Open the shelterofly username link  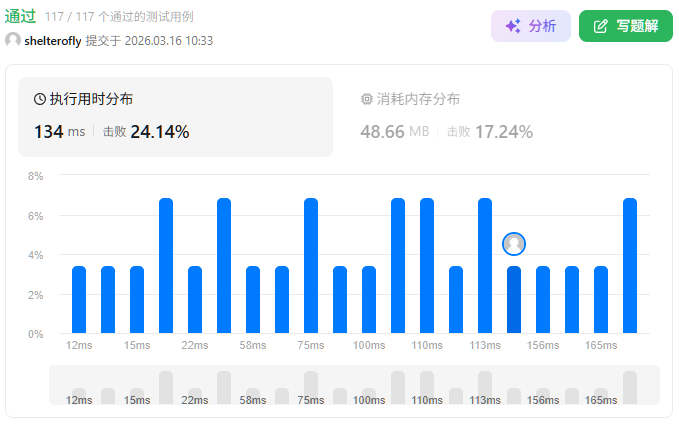[52, 41]
